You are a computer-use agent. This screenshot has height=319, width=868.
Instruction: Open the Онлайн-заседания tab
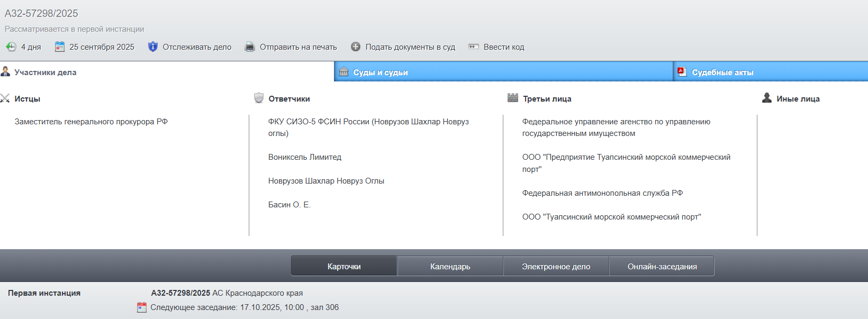(x=662, y=266)
